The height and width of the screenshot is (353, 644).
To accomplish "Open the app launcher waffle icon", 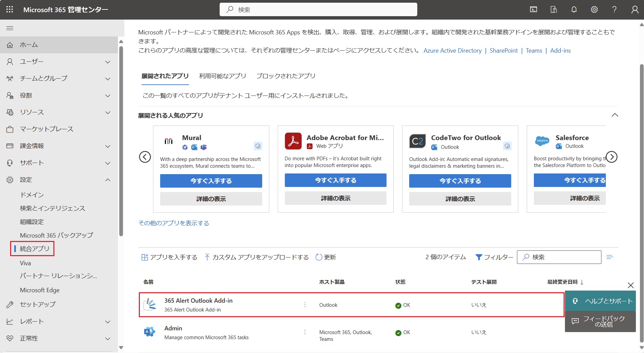I will [10, 9].
